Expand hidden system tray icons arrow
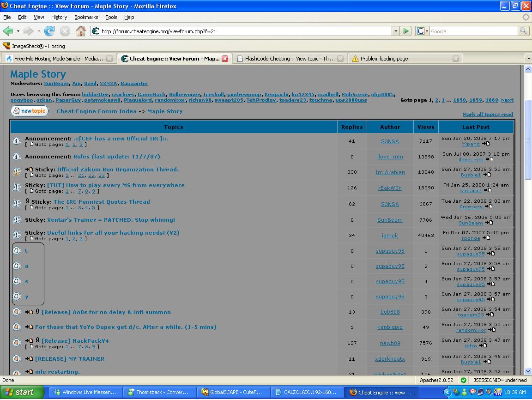 447,393
